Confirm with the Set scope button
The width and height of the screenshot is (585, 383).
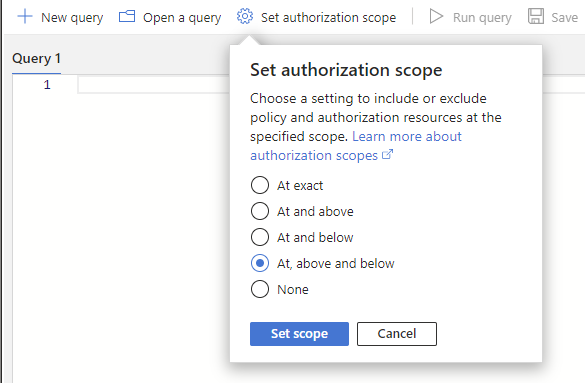299,334
